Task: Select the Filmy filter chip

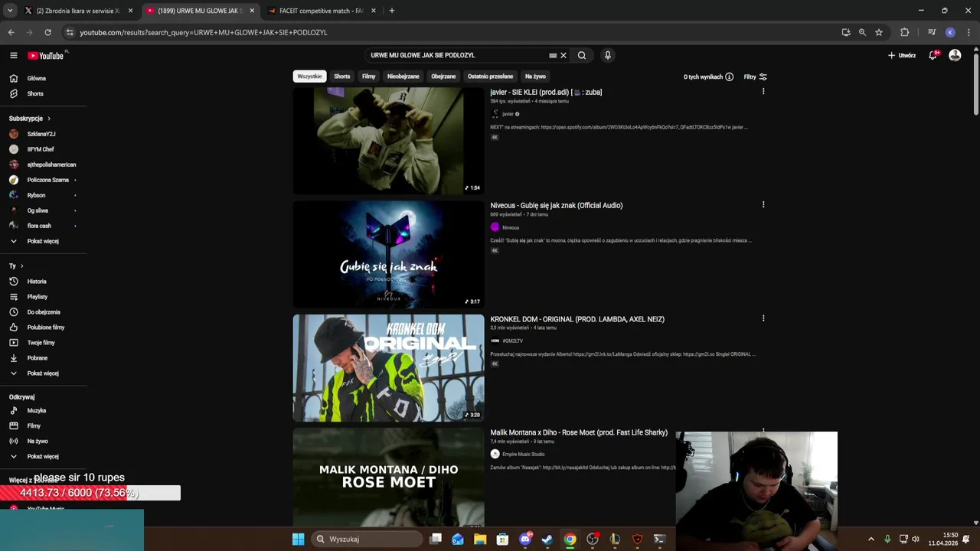Action: click(x=369, y=77)
